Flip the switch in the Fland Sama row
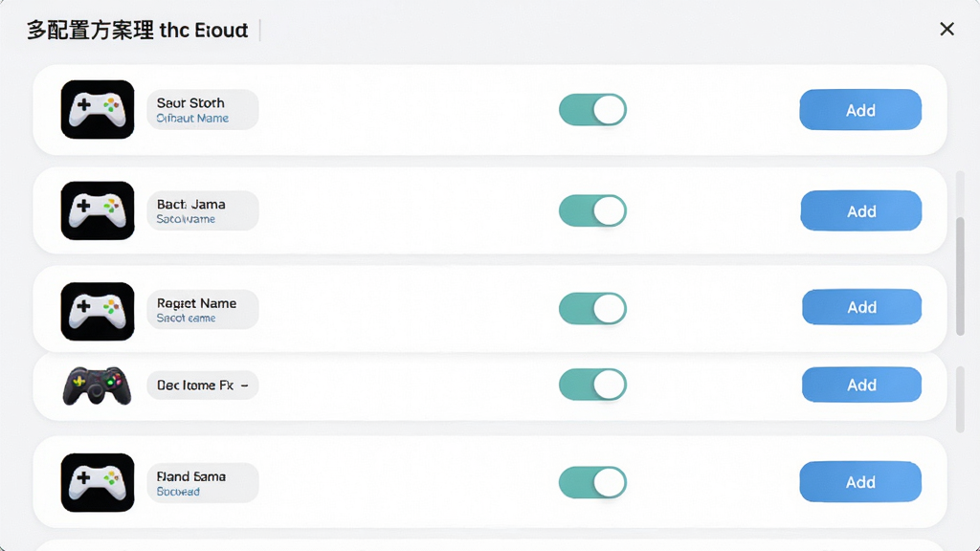 [x=592, y=482]
